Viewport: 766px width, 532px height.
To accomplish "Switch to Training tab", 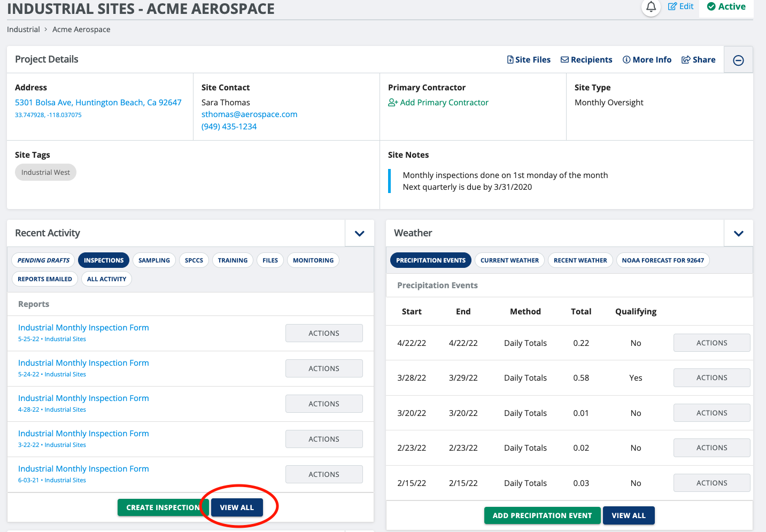I will click(233, 260).
